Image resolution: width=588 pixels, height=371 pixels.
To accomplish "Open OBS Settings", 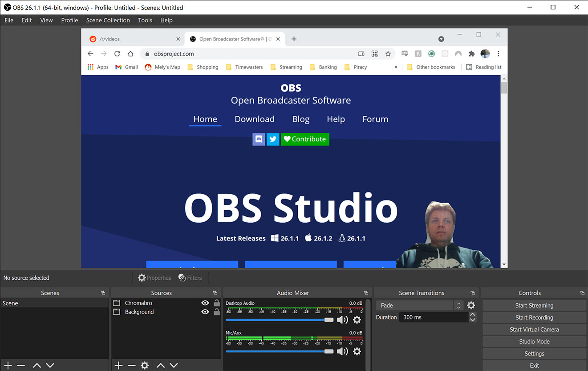I will [534, 354].
